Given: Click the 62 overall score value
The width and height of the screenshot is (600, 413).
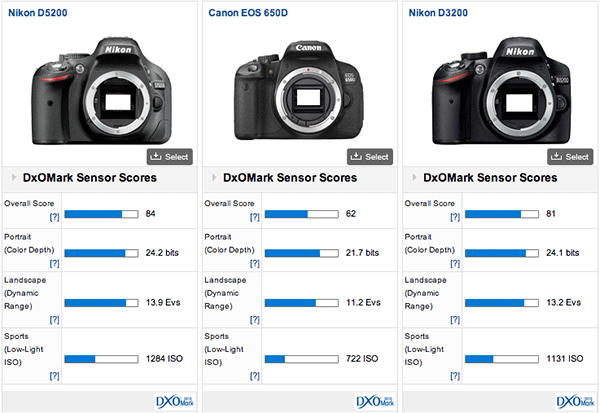Looking at the screenshot, I should pos(351,214).
